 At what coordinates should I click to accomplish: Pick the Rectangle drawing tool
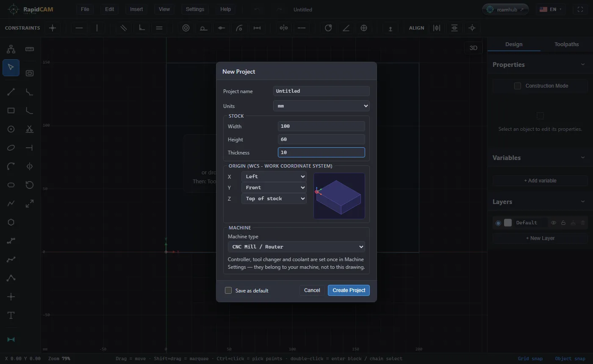[11, 110]
